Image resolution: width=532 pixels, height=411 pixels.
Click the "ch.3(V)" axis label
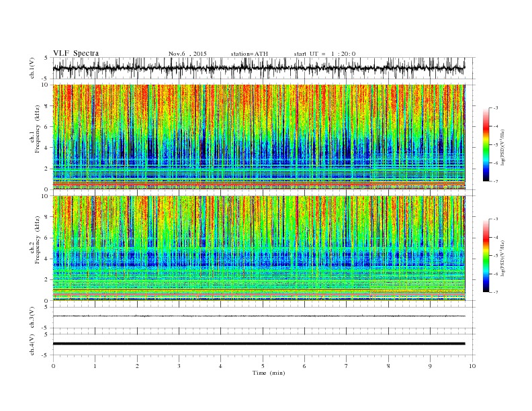pyautogui.click(x=32, y=318)
